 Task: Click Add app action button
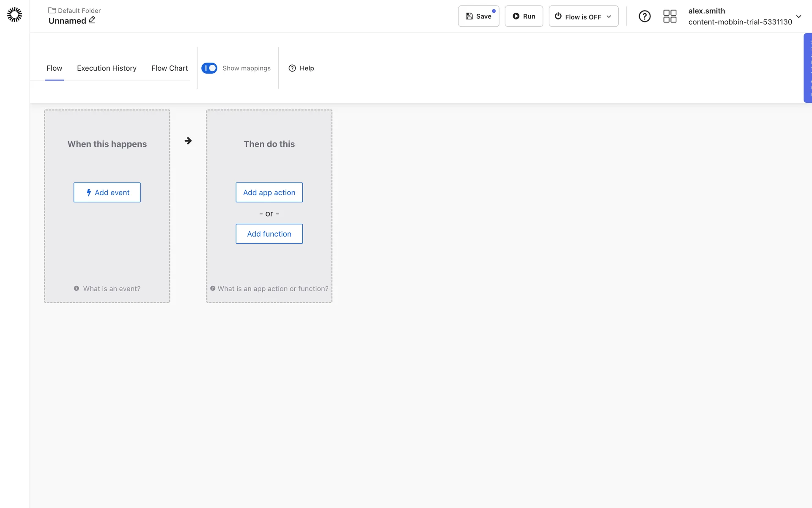[x=269, y=192]
